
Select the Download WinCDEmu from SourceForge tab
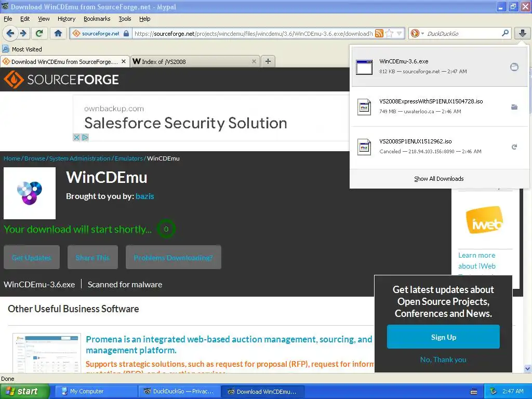point(64,61)
